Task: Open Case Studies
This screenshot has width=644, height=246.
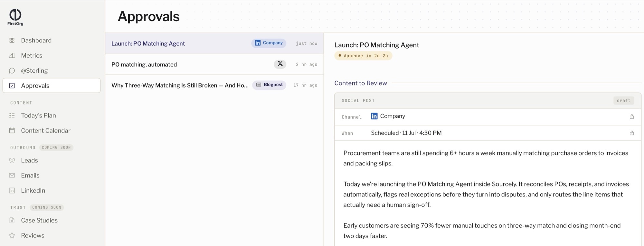Action: point(52,221)
